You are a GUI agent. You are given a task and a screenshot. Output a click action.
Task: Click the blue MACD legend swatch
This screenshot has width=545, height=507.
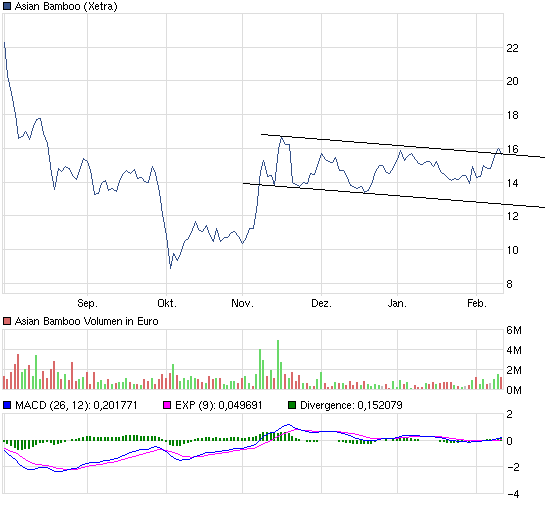tap(7, 405)
